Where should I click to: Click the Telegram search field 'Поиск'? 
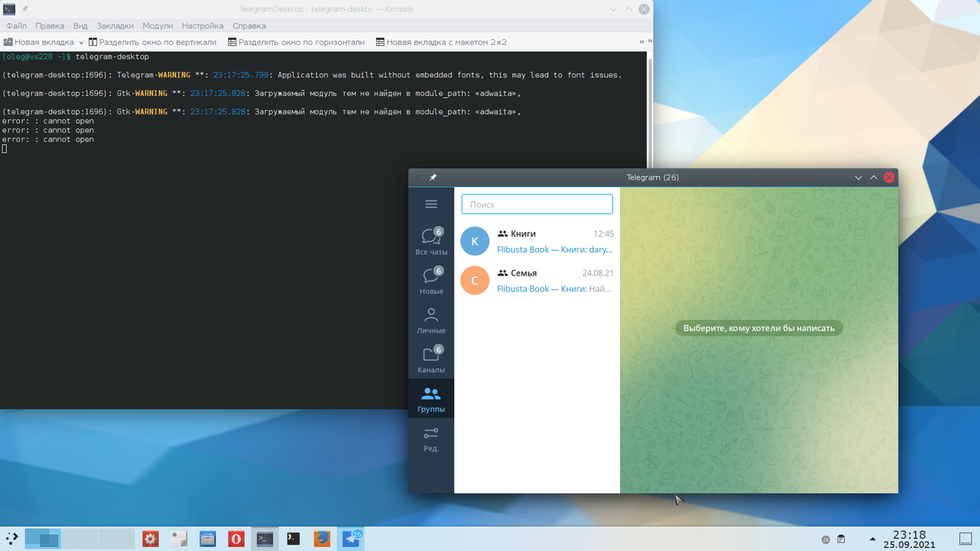tap(537, 204)
